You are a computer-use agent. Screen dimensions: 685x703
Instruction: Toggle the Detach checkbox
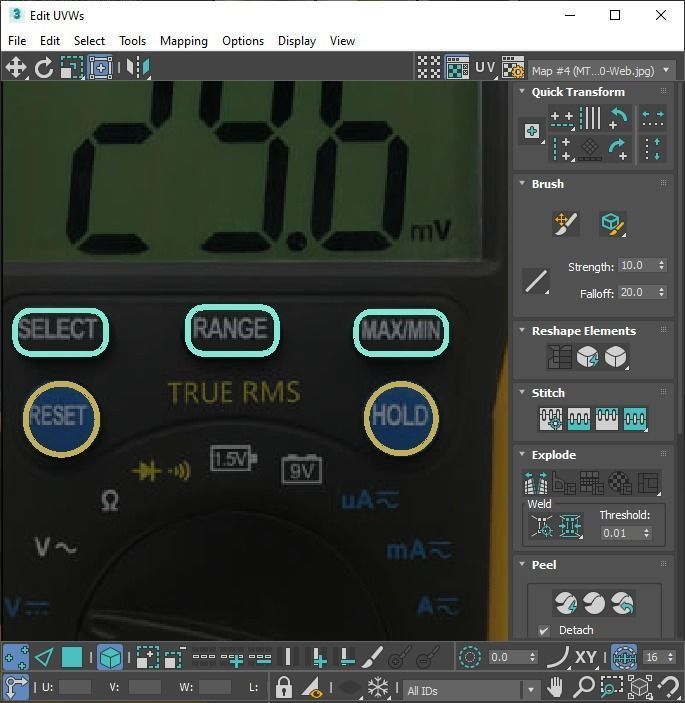click(x=544, y=630)
